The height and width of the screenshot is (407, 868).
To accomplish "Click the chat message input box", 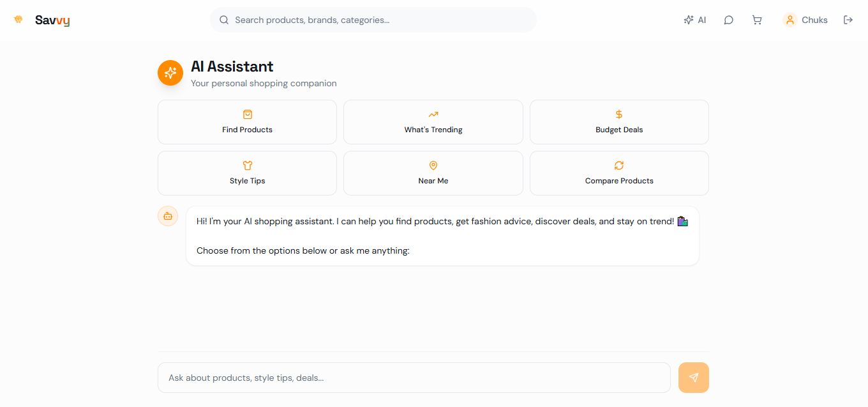I will click(414, 378).
